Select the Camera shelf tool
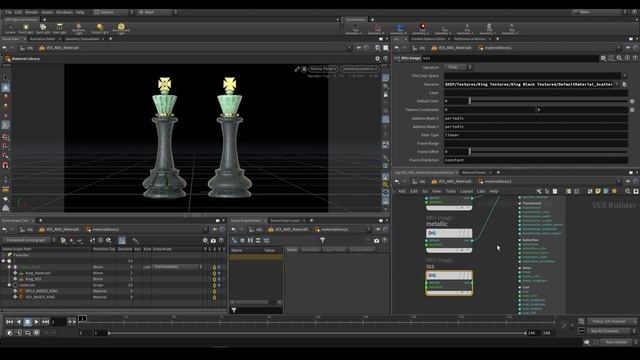This screenshot has width=640, height=360. pyautogui.click(x=10, y=28)
